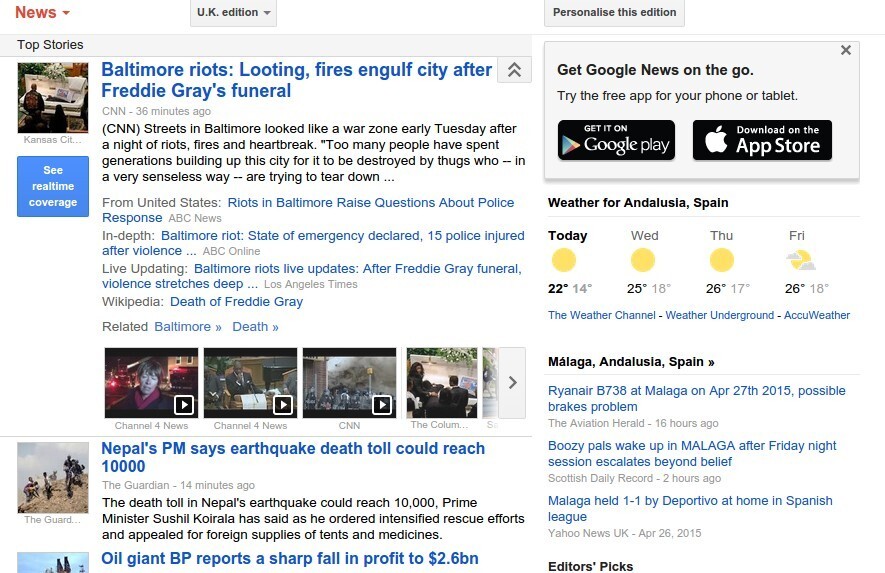The height and width of the screenshot is (573, 885).
Task: Open the Apple App Store badge
Action: 762,140
